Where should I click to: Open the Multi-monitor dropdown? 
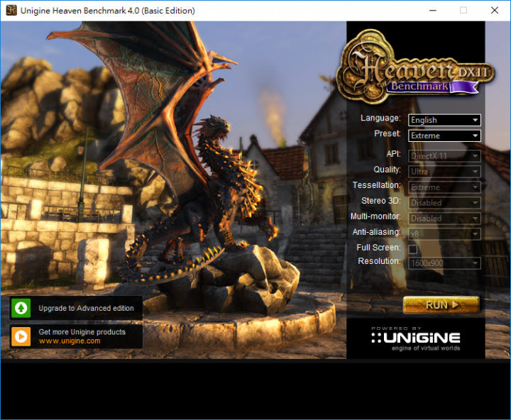[444, 219]
